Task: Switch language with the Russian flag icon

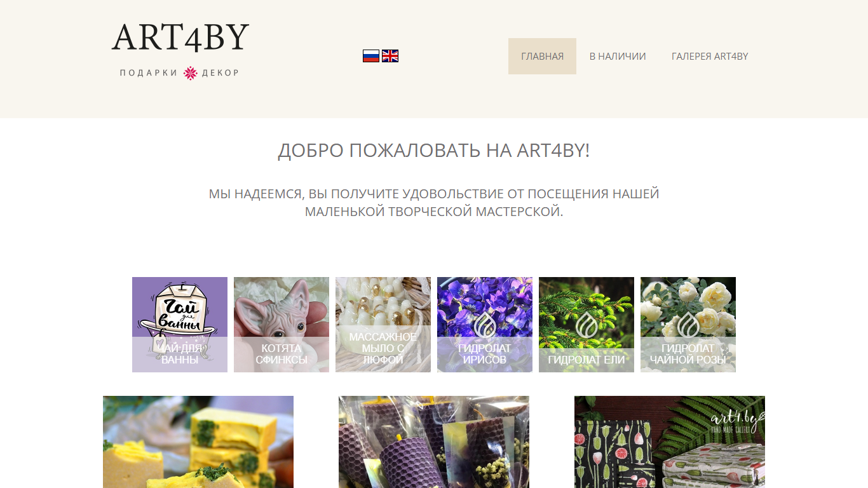Action: point(371,56)
